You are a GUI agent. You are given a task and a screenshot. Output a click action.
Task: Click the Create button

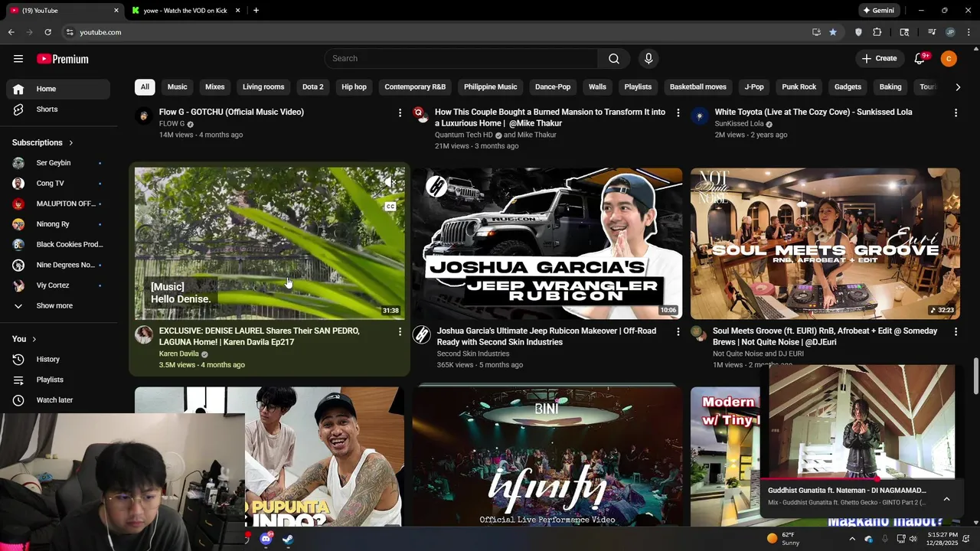point(879,59)
